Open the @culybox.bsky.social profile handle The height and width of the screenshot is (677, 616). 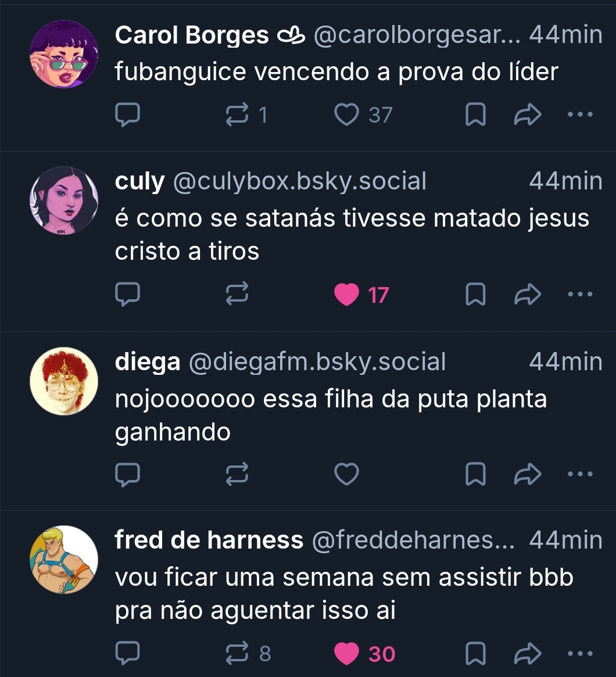coord(300,181)
